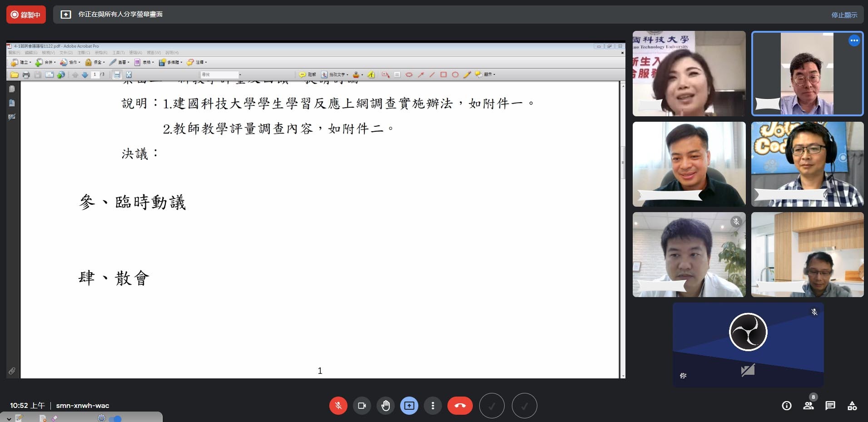Viewport: 868px width, 422px height.
Task: Open the Forms (表格) dropdown
Action: [x=144, y=62]
